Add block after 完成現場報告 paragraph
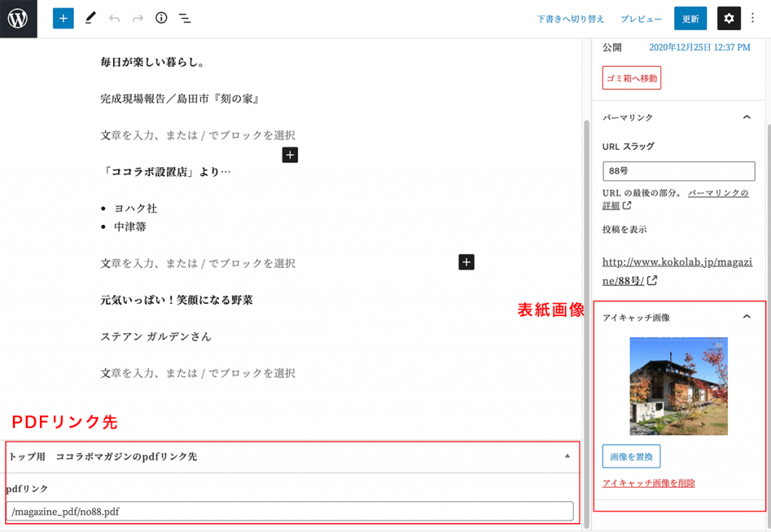Screen dimensions: 771x532 290,155
